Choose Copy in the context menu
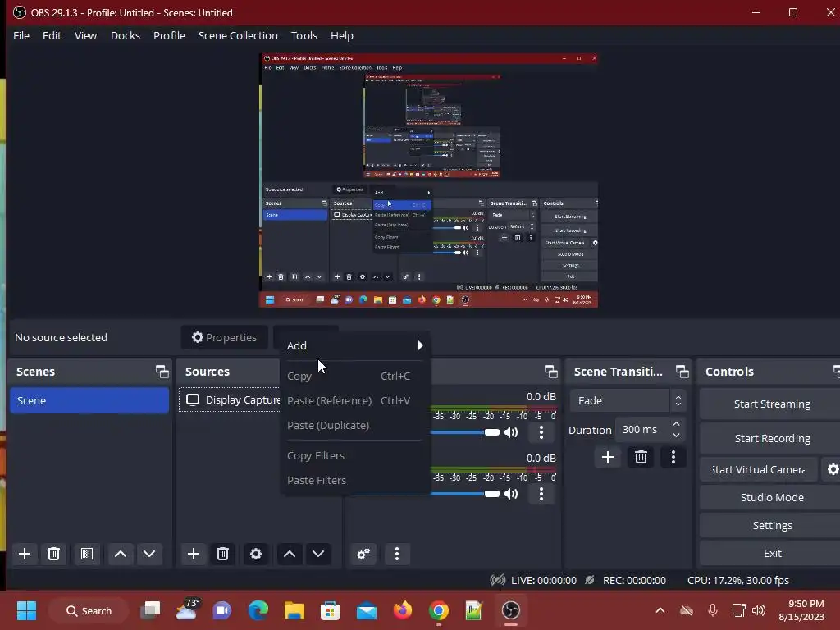 (x=354, y=376)
